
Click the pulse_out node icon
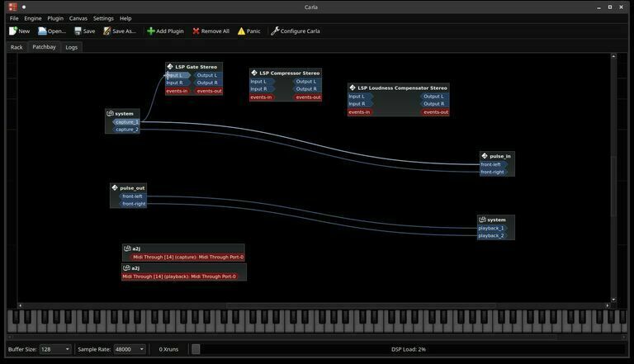click(x=115, y=187)
